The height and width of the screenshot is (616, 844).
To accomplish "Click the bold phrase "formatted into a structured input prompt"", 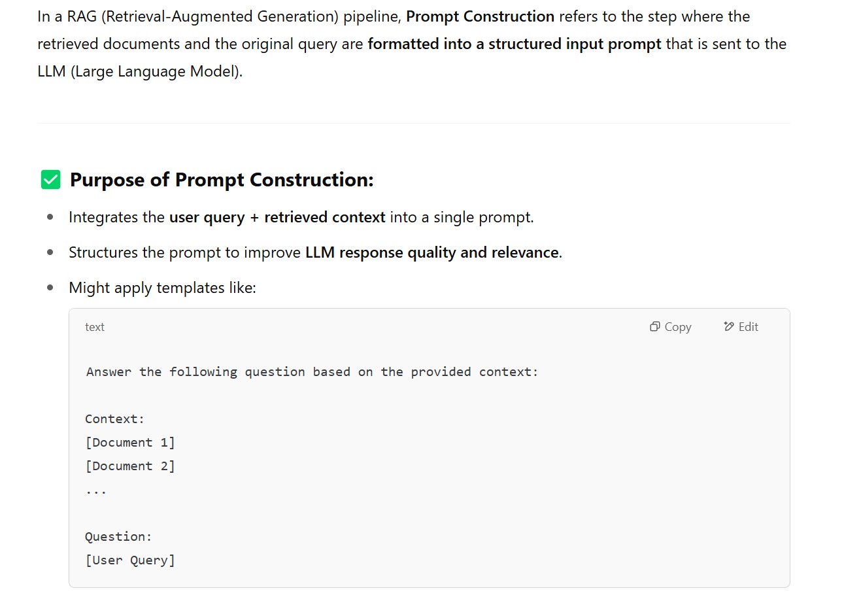I will [x=514, y=44].
